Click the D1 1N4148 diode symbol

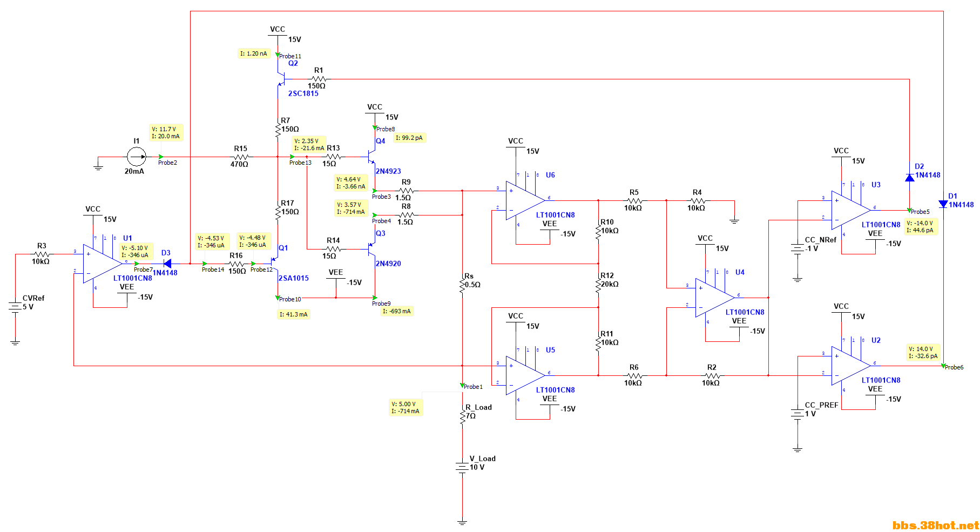pos(943,204)
